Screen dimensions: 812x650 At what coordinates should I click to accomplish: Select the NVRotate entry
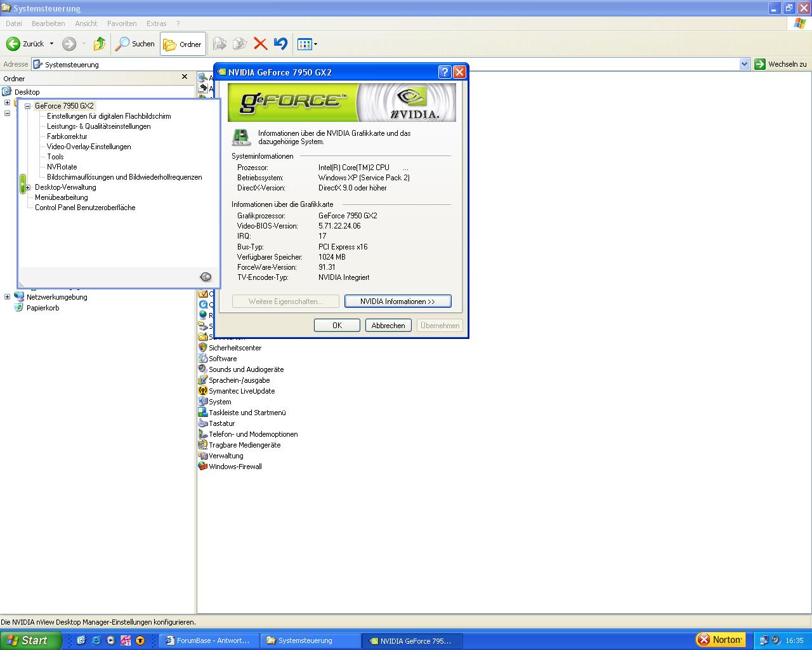[x=62, y=167]
